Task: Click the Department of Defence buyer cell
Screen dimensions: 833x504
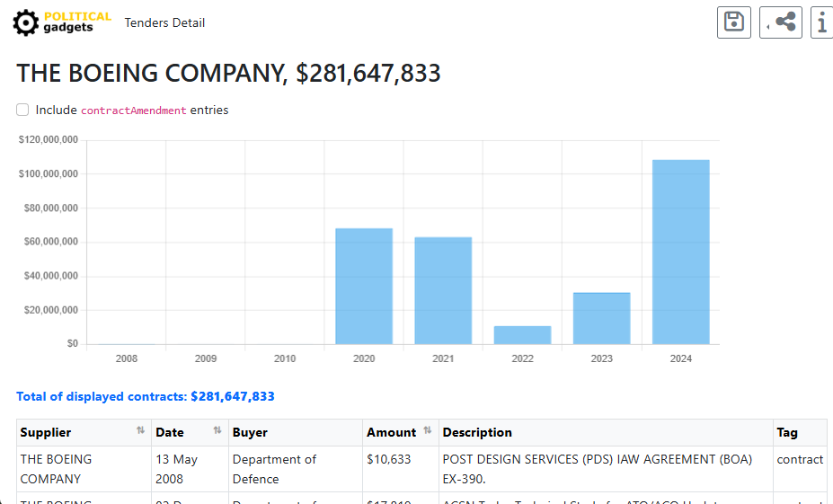Action: pyautogui.click(x=296, y=469)
